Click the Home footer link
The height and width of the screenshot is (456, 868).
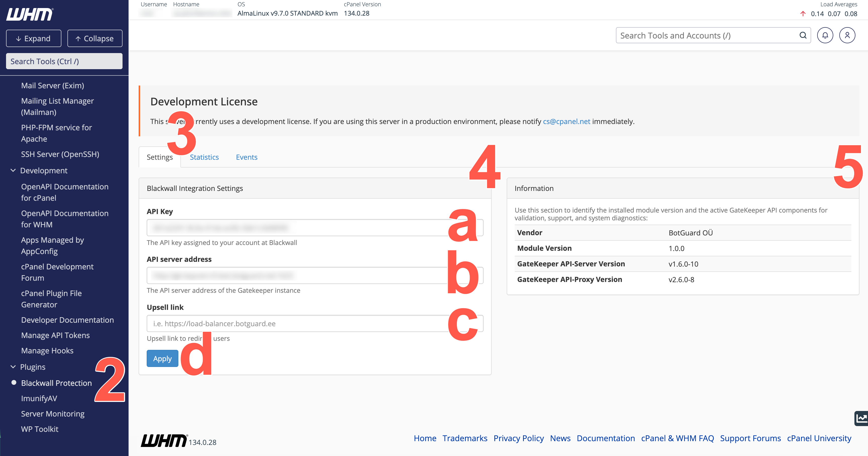click(x=425, y=438)
